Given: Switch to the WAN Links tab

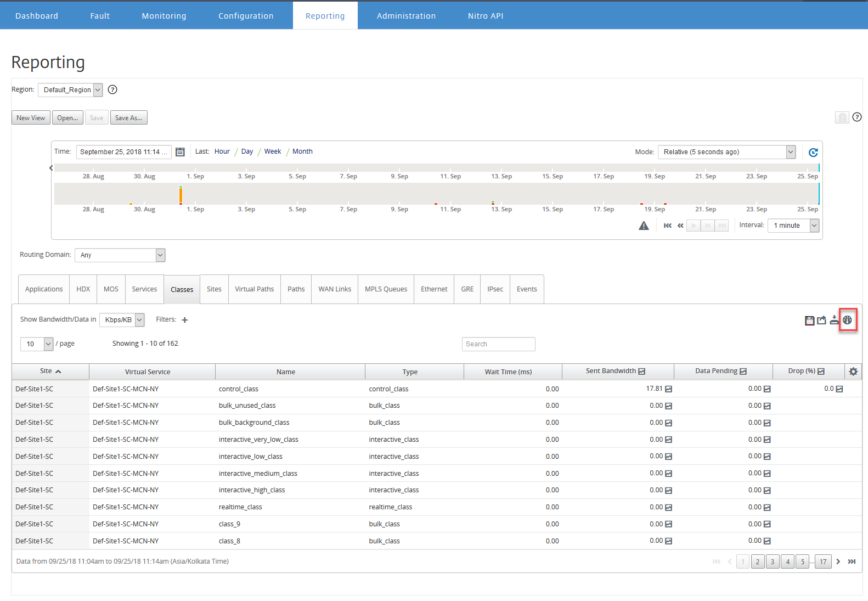Looking at the screenshot, I should (x=335, y=289).
